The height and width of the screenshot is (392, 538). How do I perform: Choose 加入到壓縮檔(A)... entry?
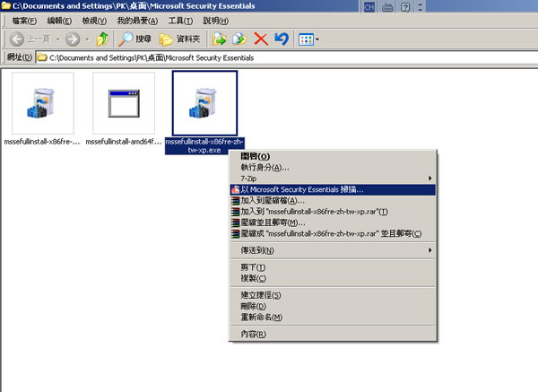point(333,200)
